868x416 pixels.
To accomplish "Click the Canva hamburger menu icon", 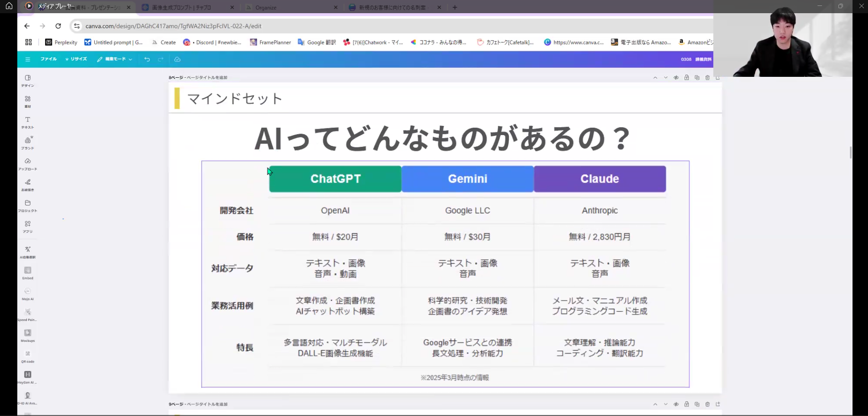I will pyautogui.click(x=28, y=59).
